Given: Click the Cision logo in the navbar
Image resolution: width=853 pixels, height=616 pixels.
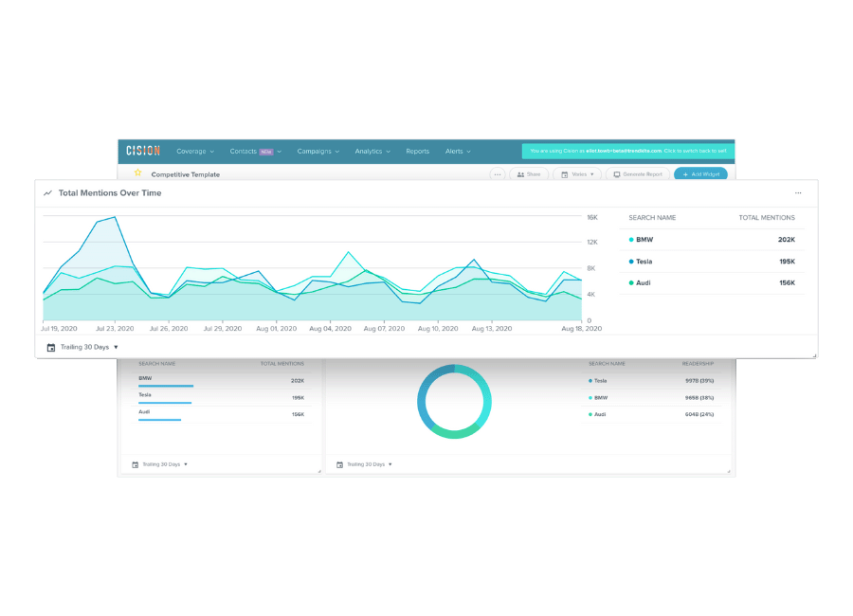Looking at the screenshot, I should click(143, 151).
